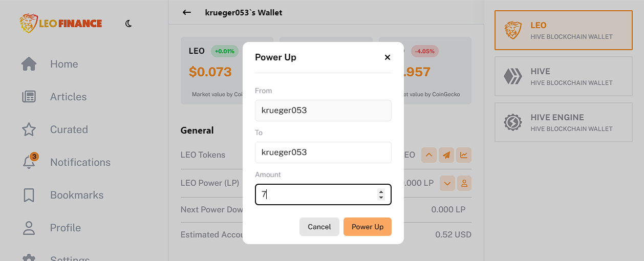Go back using the left arrow icon
Image resolution: width=644 pixels, height=261 pixels.
187,12
